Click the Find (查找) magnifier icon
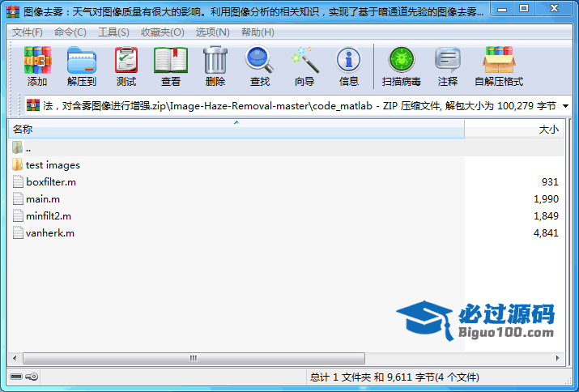Viewport: 579px width, 392px height. pos(260,59)
